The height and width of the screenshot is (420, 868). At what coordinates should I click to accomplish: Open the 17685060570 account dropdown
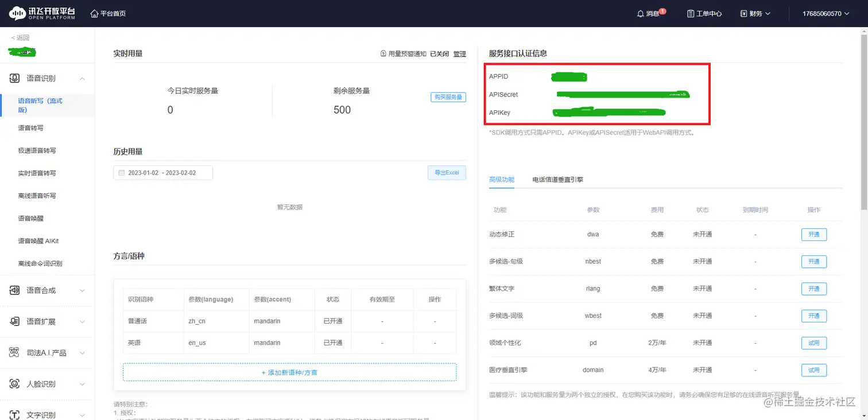(x=826, y=13)
